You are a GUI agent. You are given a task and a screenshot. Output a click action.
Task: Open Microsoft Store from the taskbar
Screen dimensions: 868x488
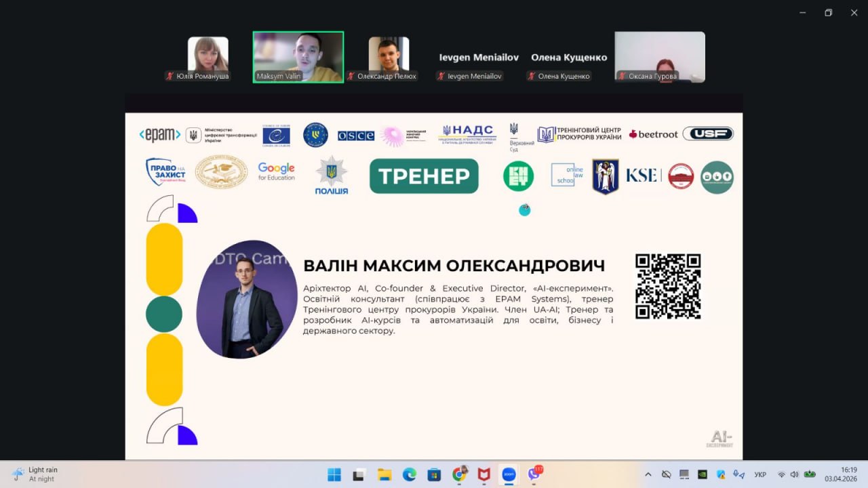434,474
